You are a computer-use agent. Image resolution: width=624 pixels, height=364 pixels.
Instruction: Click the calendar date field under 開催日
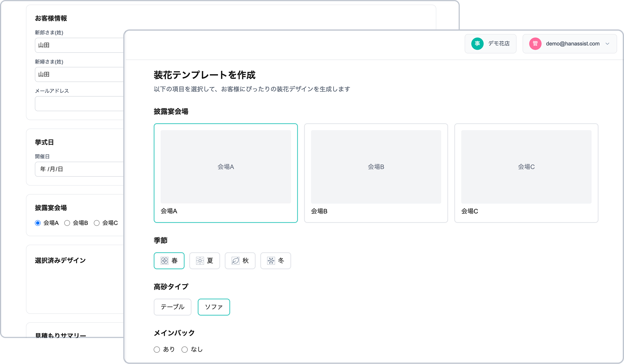point(78,169)
